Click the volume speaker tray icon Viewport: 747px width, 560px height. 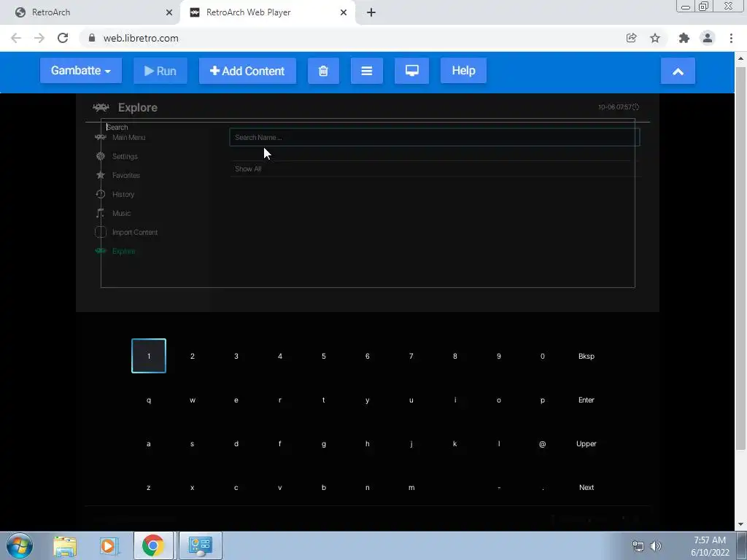656,546
